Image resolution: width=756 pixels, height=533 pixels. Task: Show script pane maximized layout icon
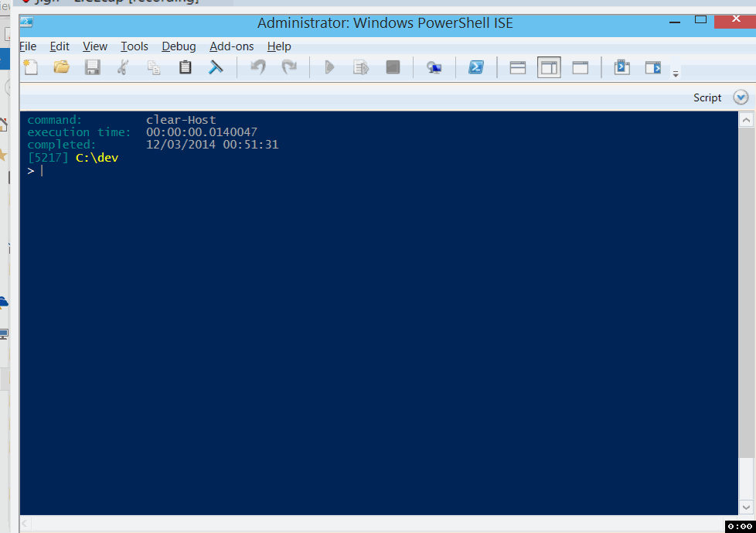[x=581, y=67]
